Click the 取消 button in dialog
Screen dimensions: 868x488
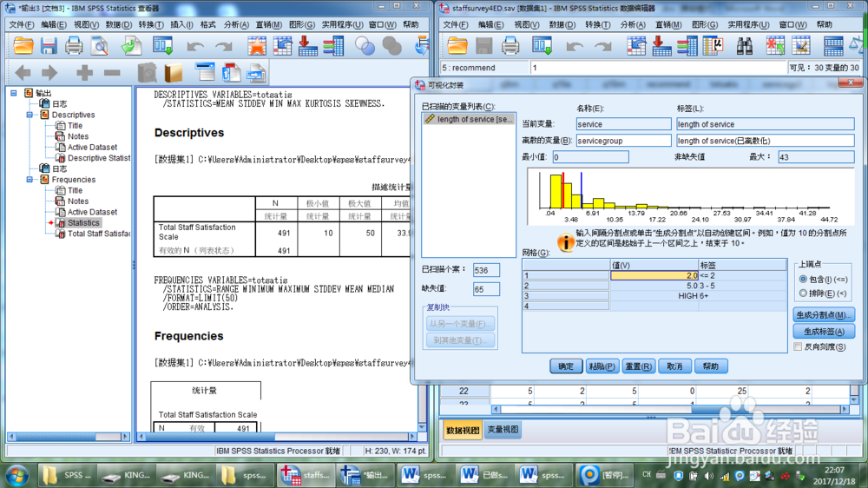click(674, 366)
